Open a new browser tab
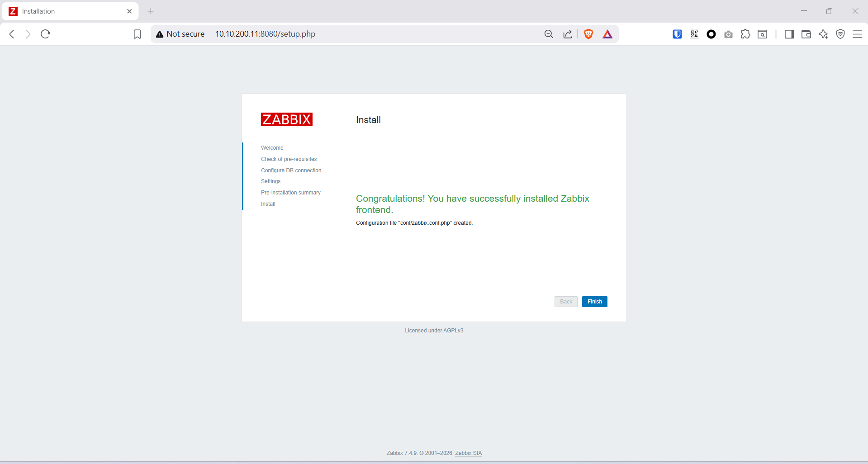Image resolution: width=868 pixels, height=464 pixels. [151, 11]
